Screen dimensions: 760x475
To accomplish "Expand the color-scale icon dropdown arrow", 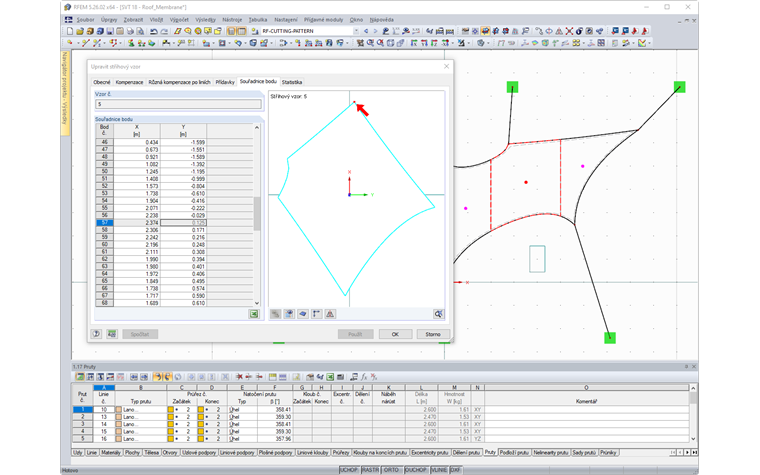I will [x=649, y=43].
